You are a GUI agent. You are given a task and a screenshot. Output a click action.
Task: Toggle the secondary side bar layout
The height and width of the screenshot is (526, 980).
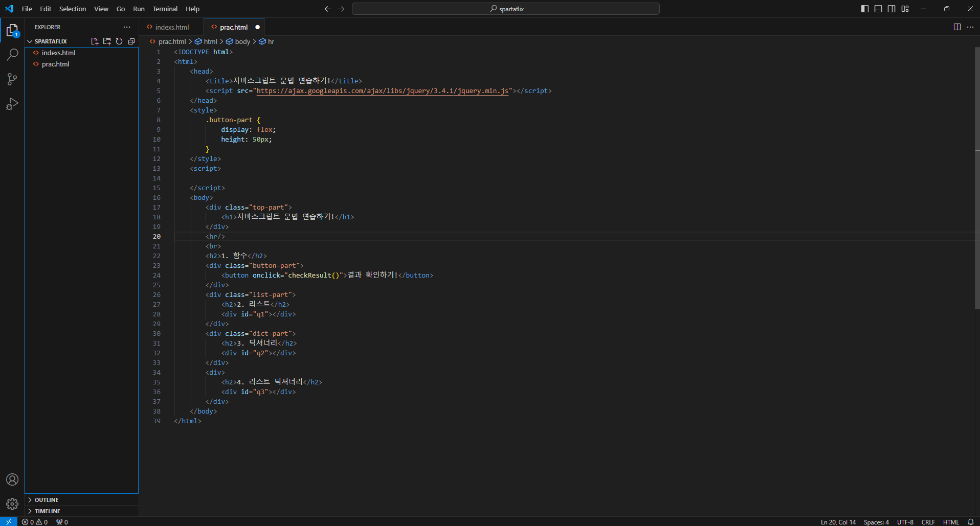pyautogui.click(x=892, y=9)
